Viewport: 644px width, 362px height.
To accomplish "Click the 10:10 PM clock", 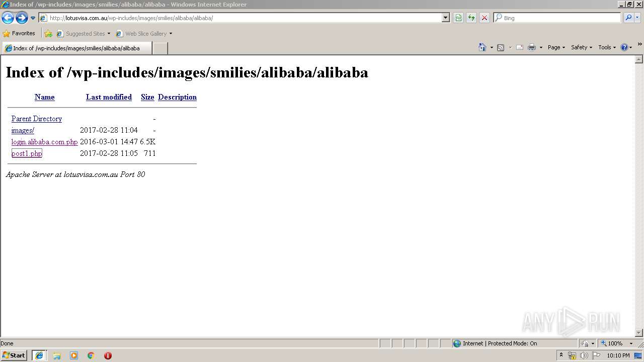I will [618, 355].
